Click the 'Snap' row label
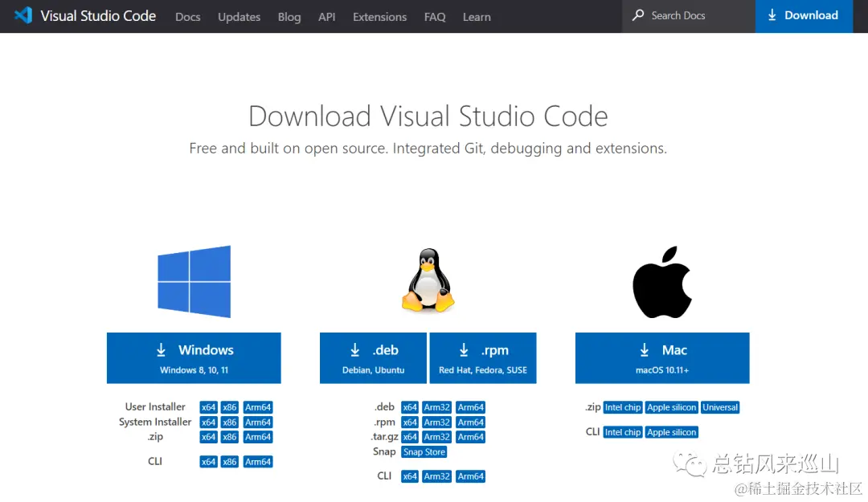Image resolution: width=868 pixels, height=502 pixels. point(384,451)
